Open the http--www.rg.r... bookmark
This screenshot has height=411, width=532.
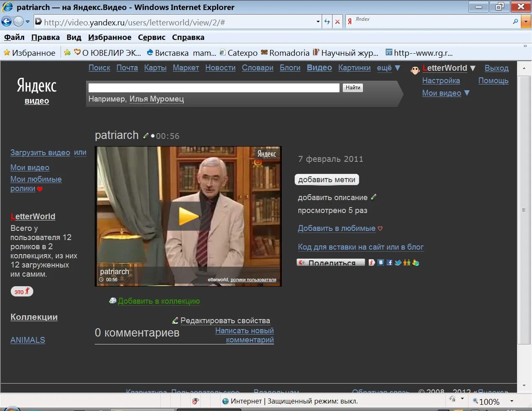[419, 53]
